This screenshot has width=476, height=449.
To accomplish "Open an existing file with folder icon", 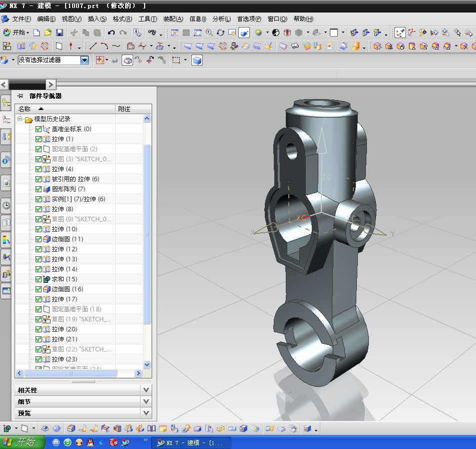I will point(48,33).
